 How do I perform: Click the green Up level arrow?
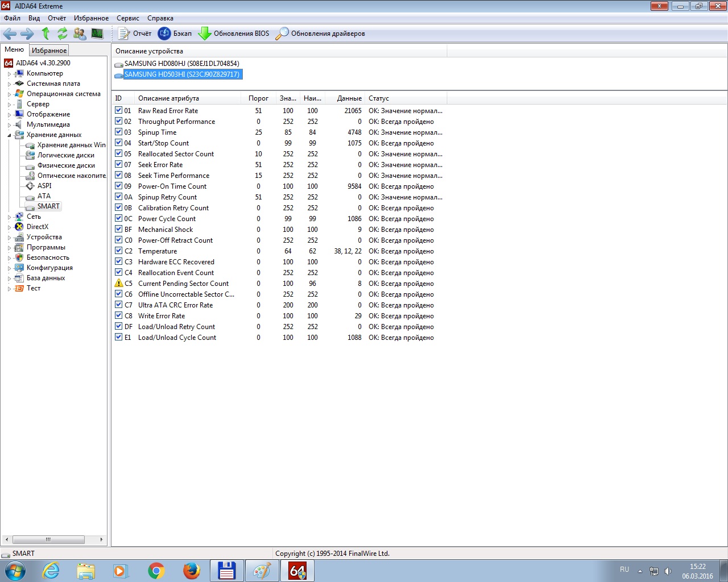[45, 34]
